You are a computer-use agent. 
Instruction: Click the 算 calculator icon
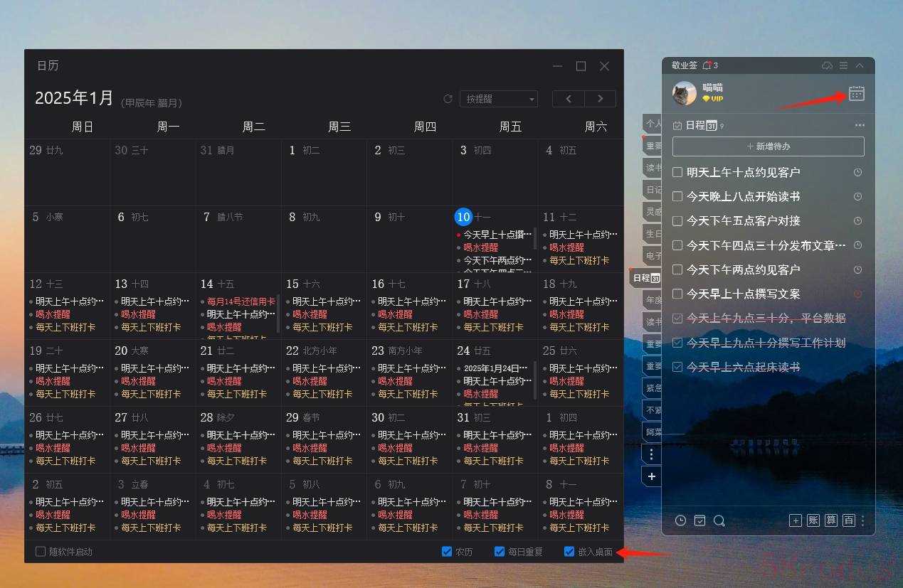tap(830, 520)
